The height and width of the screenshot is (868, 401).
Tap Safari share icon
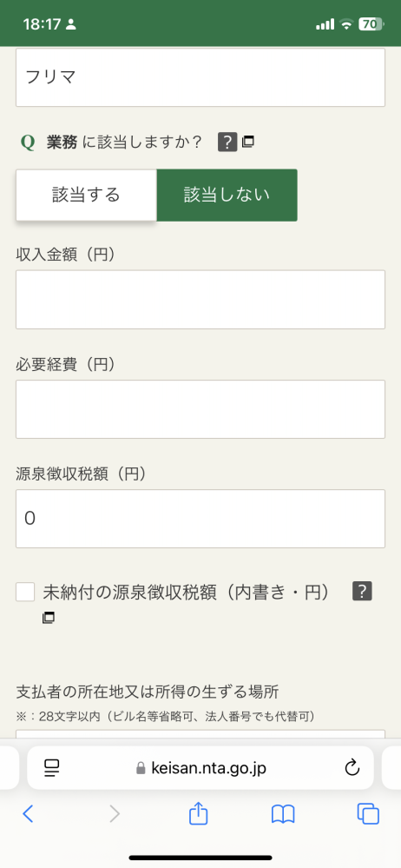pyautogui.click(x=199, y=814)
